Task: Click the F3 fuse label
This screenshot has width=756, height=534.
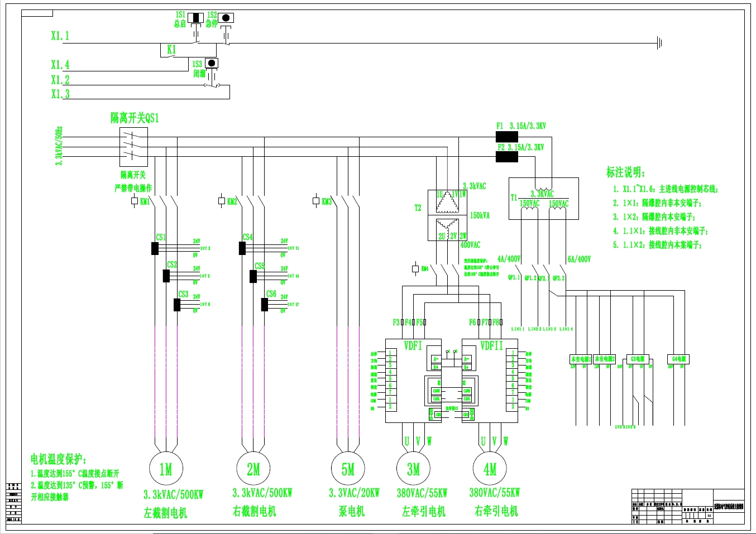Action: click(x=396, y=323)
